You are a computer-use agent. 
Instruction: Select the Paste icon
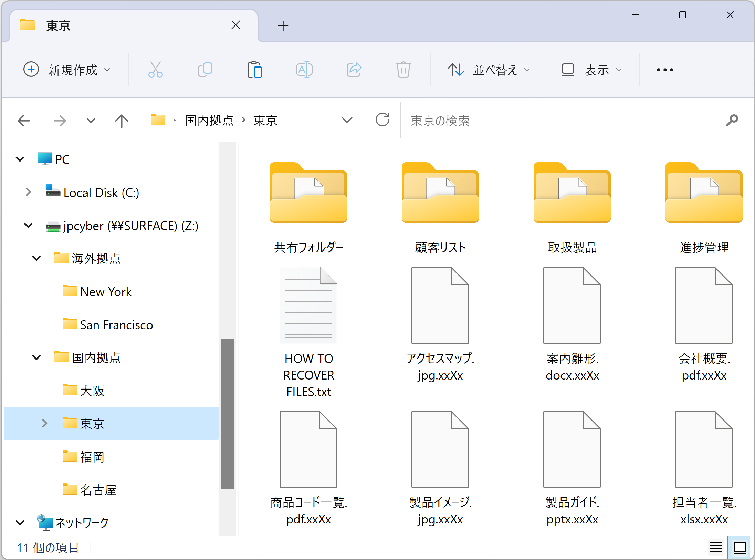click(254, 70)
